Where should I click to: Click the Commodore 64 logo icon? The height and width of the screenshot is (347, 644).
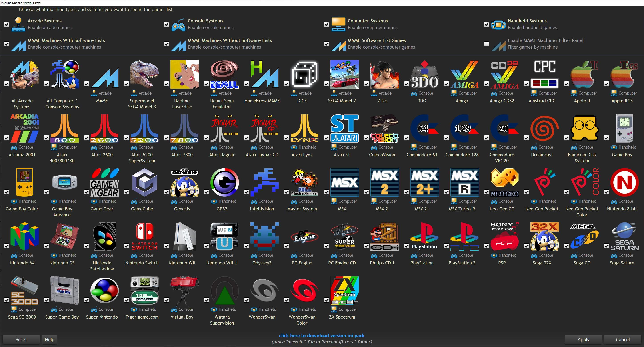coord(424,128)
